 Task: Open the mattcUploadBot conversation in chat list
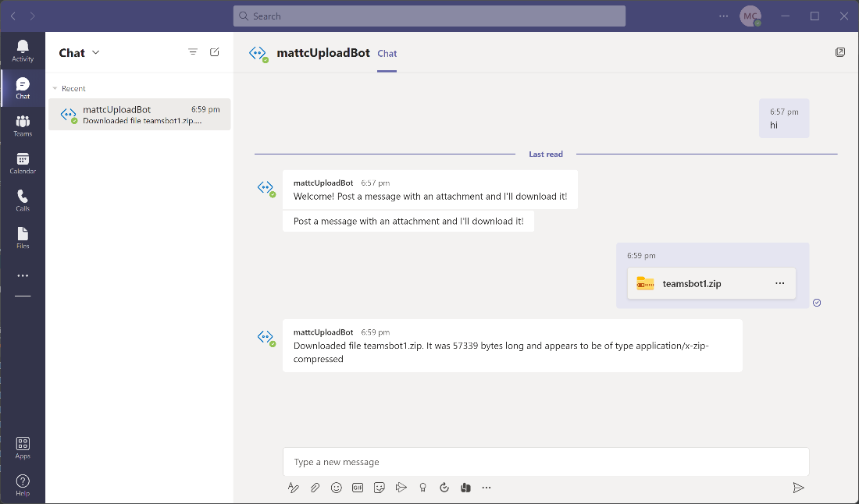pos(139,115)
